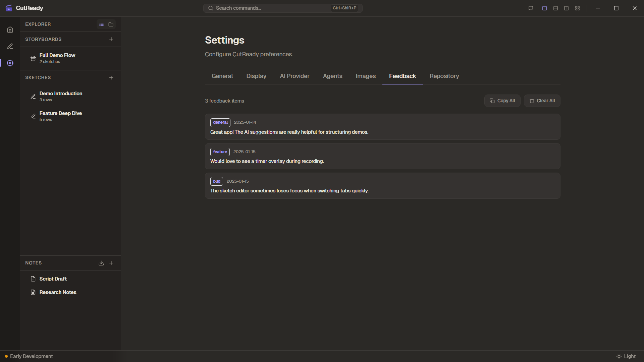Add a new sketch with the plus icon
This screenshot has height=362, width=644.
click(x=111, y=77)
